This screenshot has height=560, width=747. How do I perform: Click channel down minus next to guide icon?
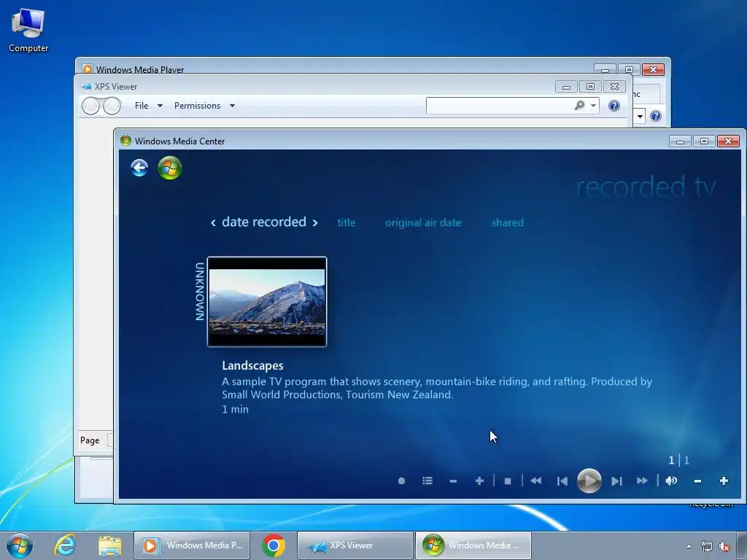[453, 481]
